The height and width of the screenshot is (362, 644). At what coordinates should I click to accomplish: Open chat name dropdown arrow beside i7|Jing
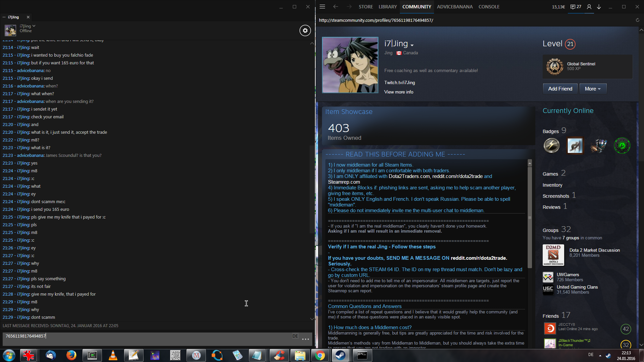pos(34,26)
